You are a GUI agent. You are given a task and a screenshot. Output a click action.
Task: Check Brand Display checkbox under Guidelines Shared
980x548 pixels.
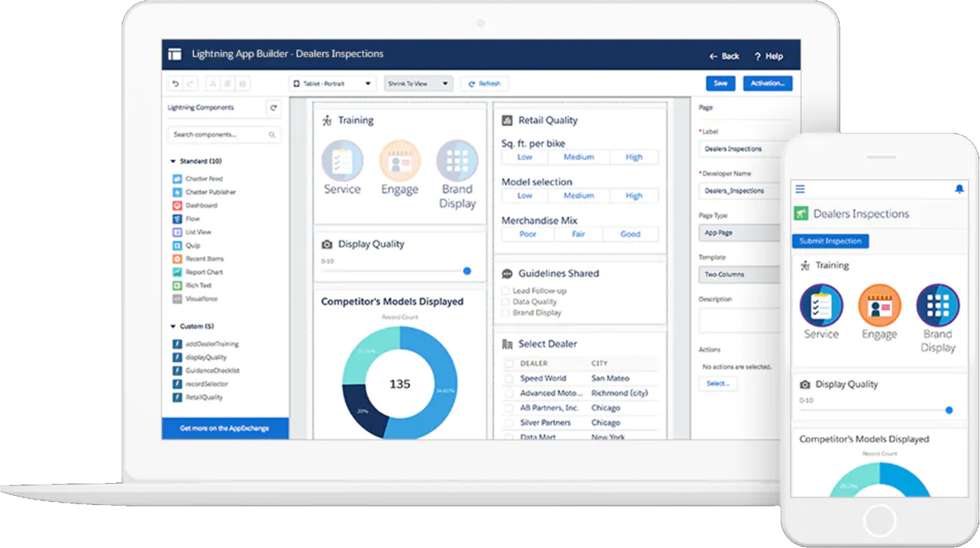click(x=505, y=312)
